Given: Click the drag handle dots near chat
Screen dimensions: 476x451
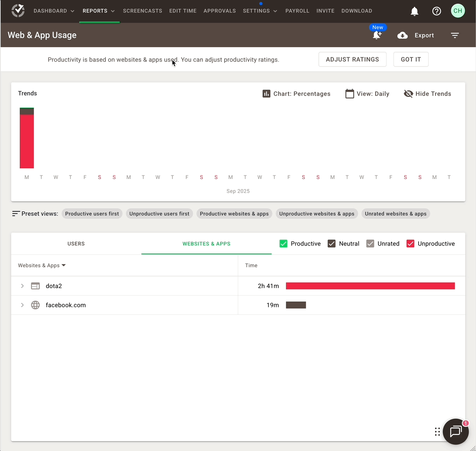Looking at the screenshot, I should tap(437, 431).
